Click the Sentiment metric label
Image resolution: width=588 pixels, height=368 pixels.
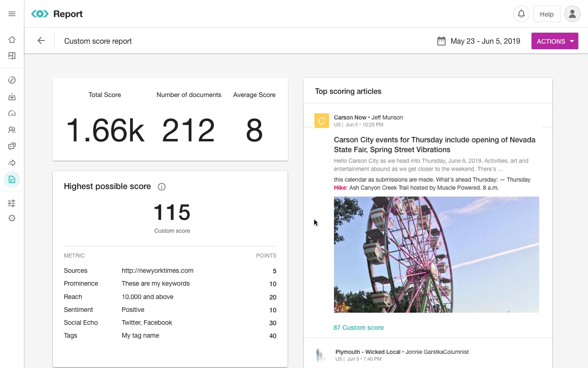pos(79,310)
